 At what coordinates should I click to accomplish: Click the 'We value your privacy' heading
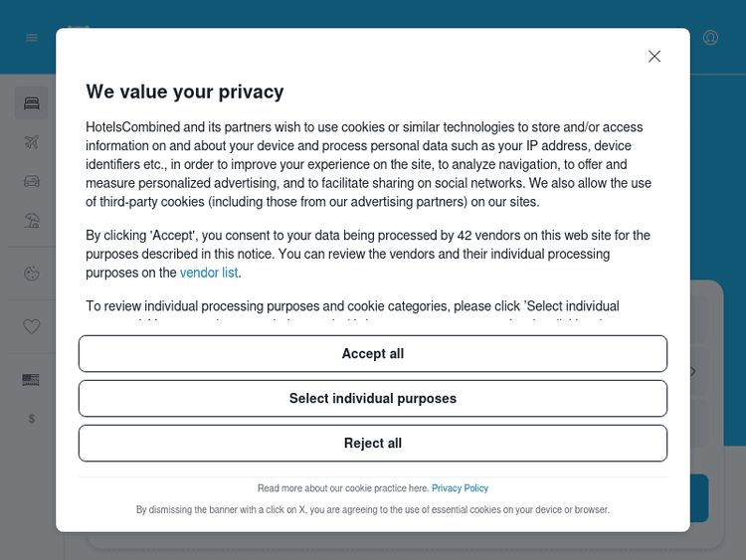(x=185, y=92)
